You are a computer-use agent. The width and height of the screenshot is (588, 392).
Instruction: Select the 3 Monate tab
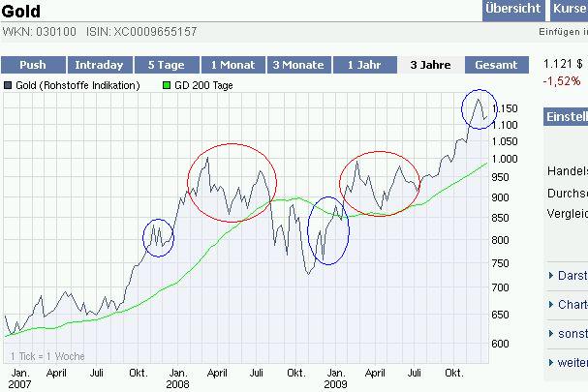coord(299,65)
